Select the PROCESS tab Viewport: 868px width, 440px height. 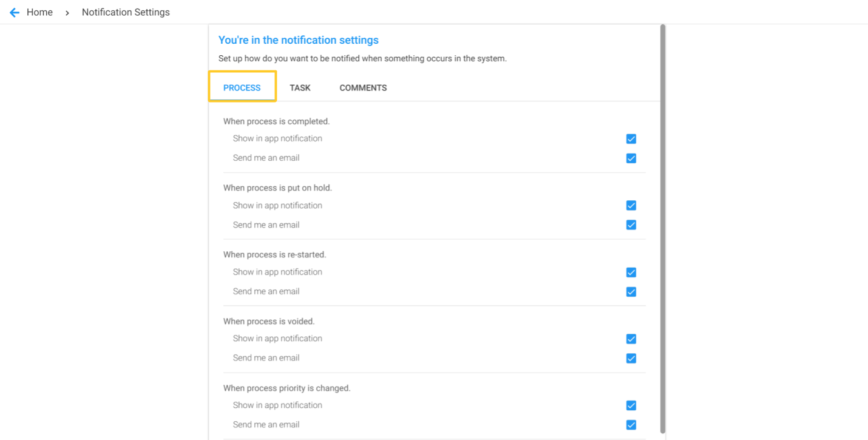[242, 87]
